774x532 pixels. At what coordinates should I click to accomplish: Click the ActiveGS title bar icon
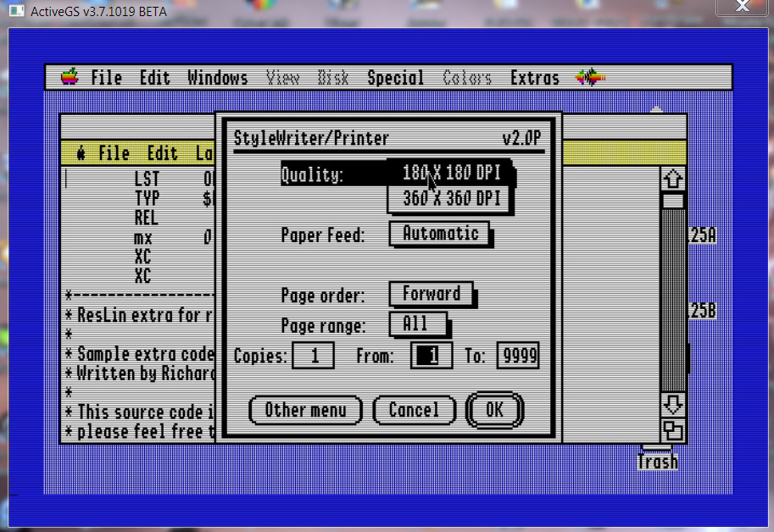point(16,11)
